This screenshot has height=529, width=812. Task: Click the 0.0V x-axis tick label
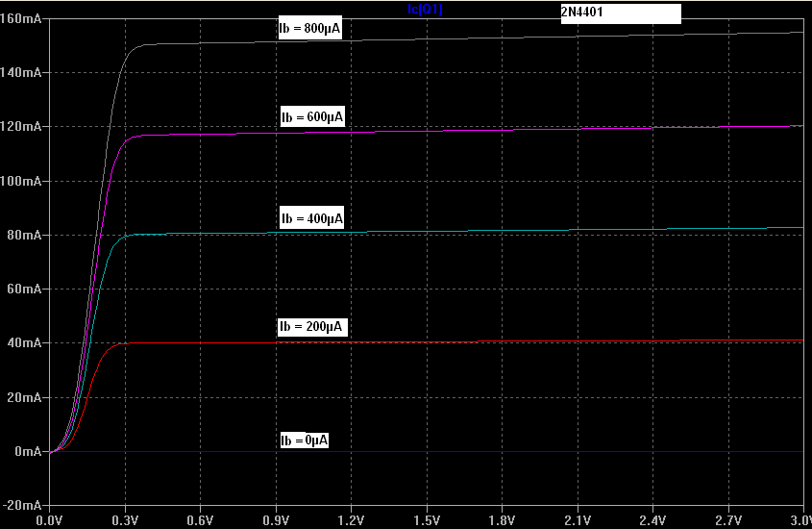[49, 520]
